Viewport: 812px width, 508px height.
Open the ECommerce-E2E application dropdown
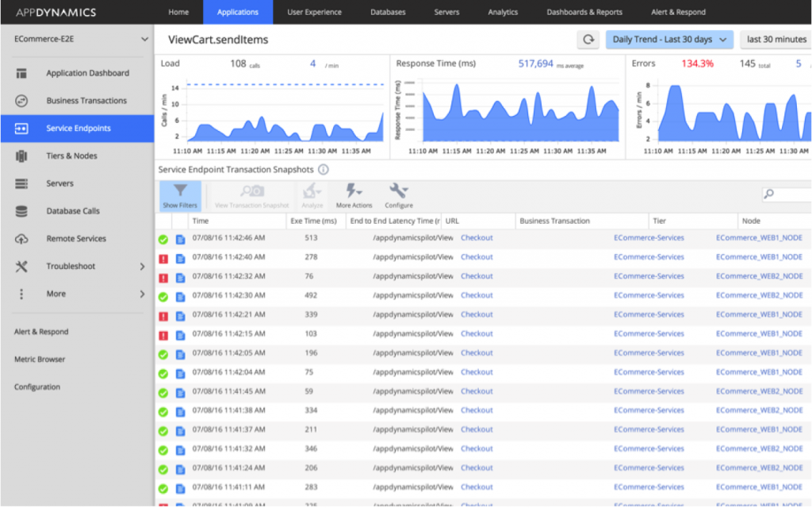click(x=81, y=40)
